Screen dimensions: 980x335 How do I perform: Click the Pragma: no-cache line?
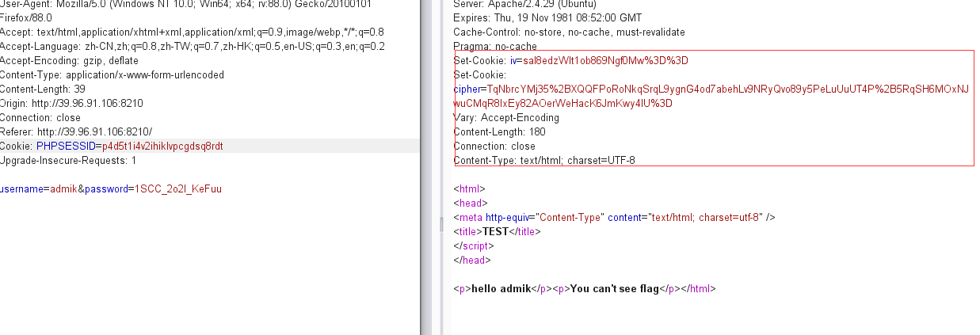click(x=495, y=47)
